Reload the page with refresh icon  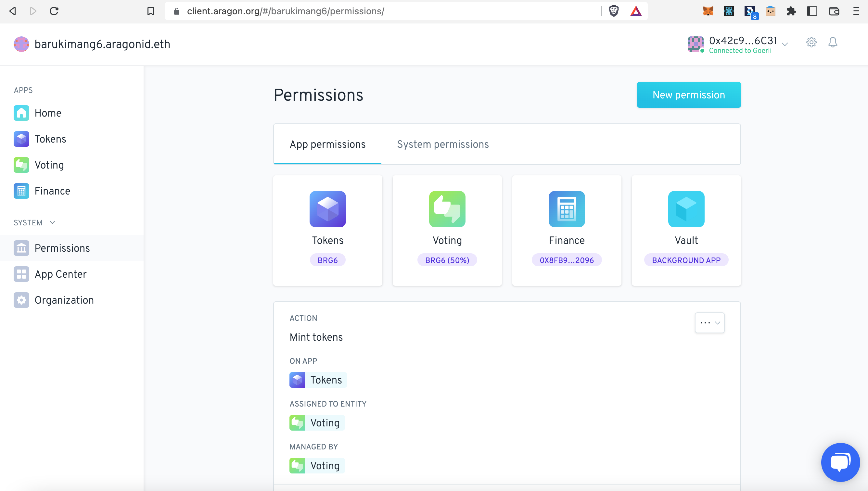(54, 11)
